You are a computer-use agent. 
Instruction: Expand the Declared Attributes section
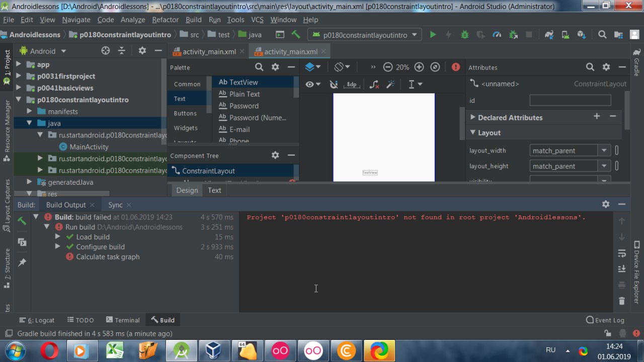coord(472,117)
